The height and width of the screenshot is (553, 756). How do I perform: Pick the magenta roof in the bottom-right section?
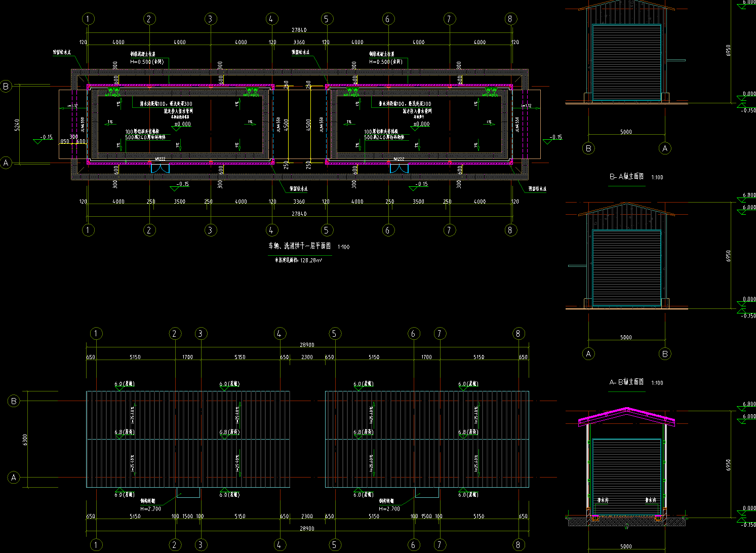click(x=627, y=415)
